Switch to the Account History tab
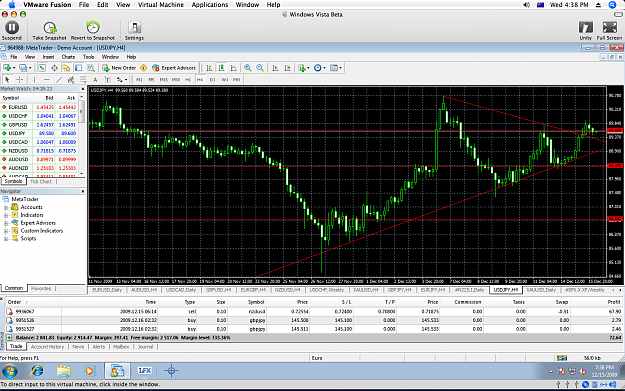This screenshot has width=625, height=391. pyautogui.click(x=47, y=347)
